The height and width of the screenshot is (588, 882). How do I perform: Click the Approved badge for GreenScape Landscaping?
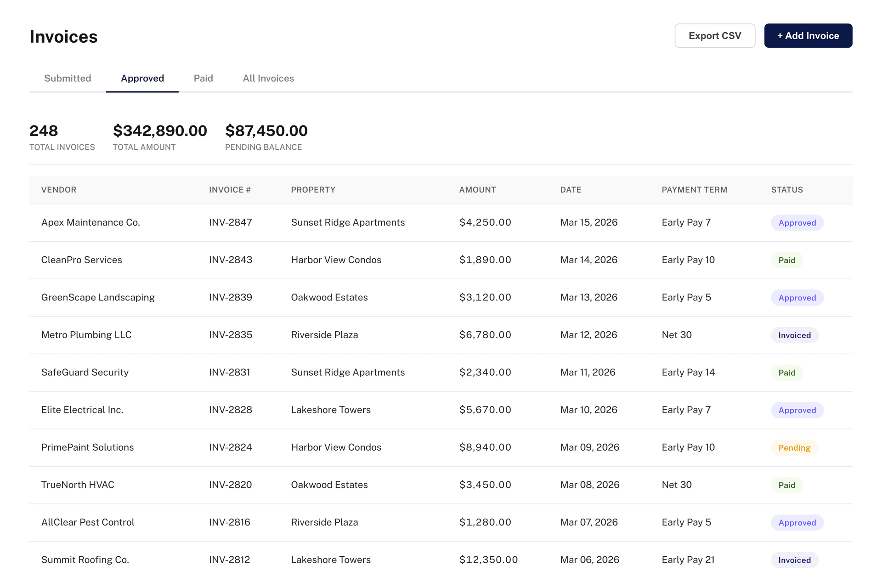[x=797, y=297]
